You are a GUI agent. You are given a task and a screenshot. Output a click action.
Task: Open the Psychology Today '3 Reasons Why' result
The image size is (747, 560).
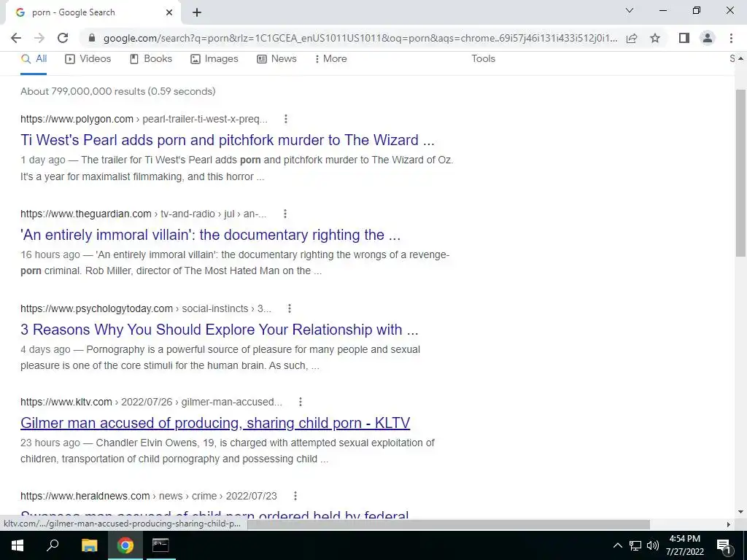click(x=219, y=330)
